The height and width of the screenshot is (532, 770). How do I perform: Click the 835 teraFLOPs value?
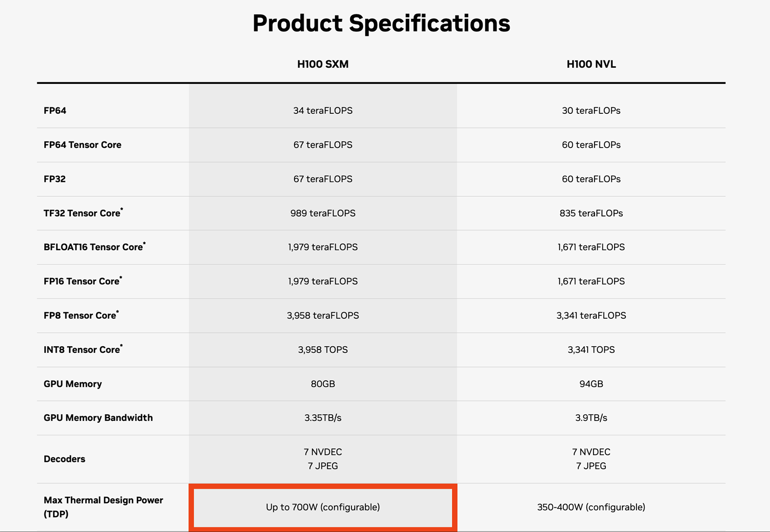(591, 213)
